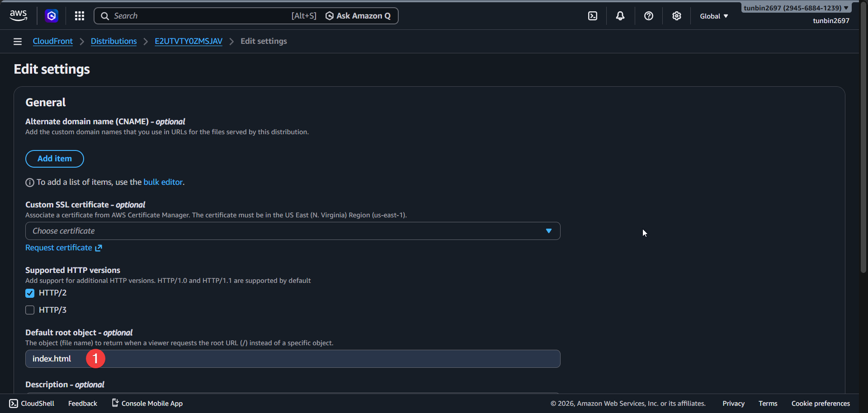Open the bulk editor link
Image resolution: width=868 pixels, height=413 pixels.
(163, 182)
